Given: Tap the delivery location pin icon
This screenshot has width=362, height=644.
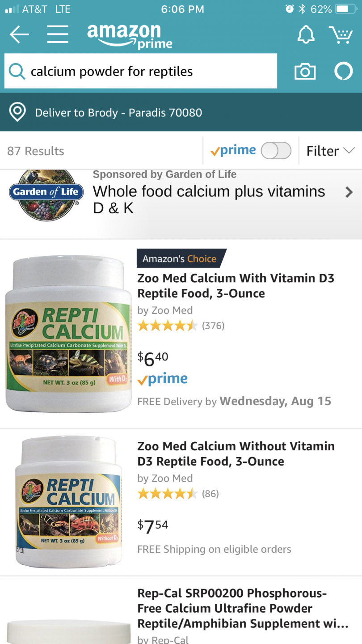Looking at the screenshot, I should tap(17, 112).
